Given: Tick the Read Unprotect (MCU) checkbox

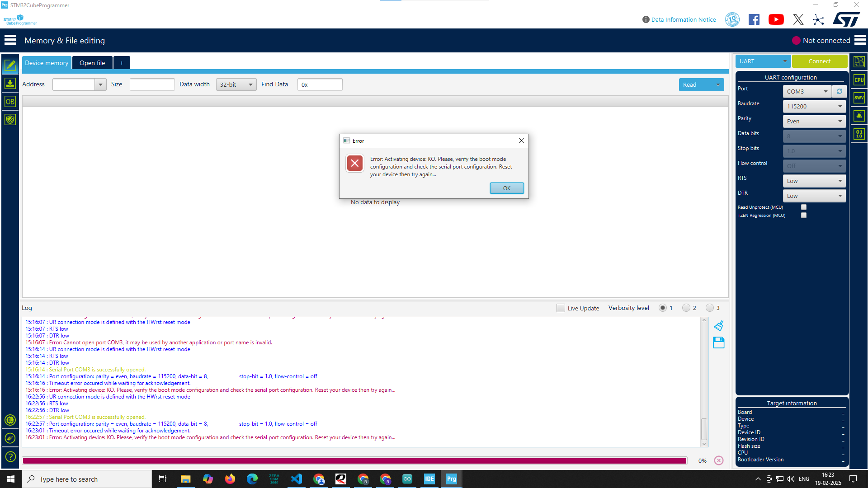Looking at the screenshot, I should (804, 207).
